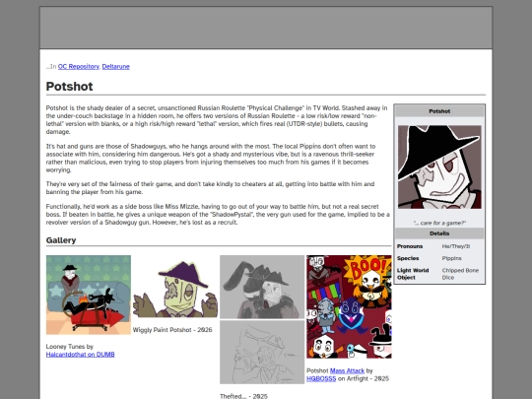532x399 pixels.
Task: Open the BOO! Mass Attack artwork
Action: pyautogui.click(x=349, y=306)
